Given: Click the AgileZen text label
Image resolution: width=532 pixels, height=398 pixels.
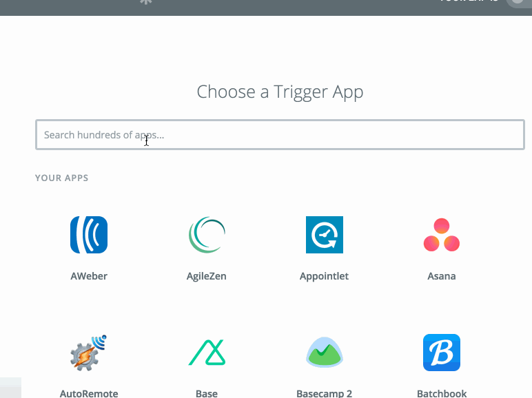Looking at the screenshot, I should point(206,276).
